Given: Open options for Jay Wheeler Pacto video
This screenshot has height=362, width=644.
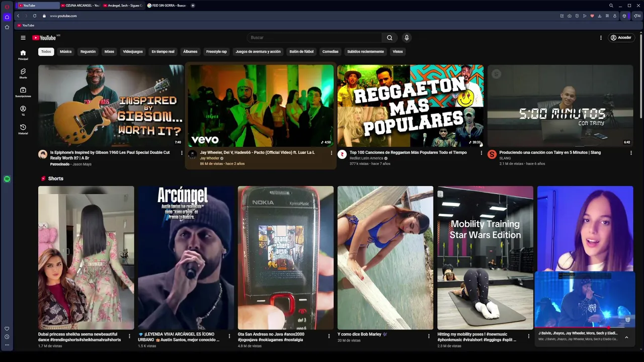Looking at the screenshot, I should click(331, 153).
